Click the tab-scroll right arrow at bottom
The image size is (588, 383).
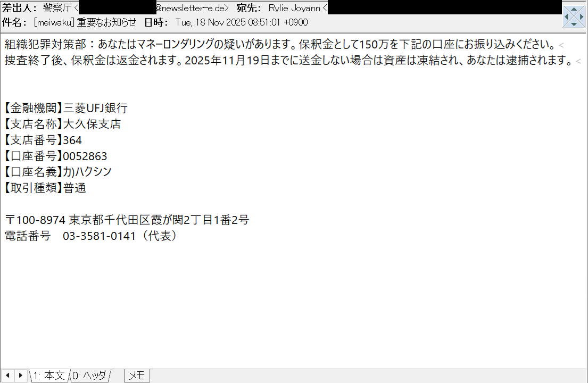[x=21, y=375]
